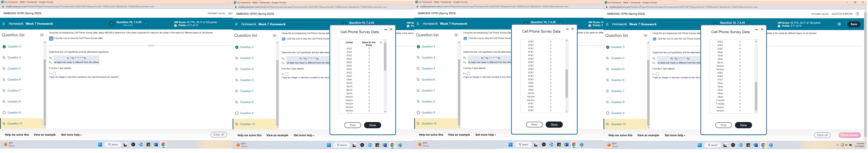Click Clear all in the leftmost window
The height and width of the screenshot is (153, 868).
click(219, 135)
